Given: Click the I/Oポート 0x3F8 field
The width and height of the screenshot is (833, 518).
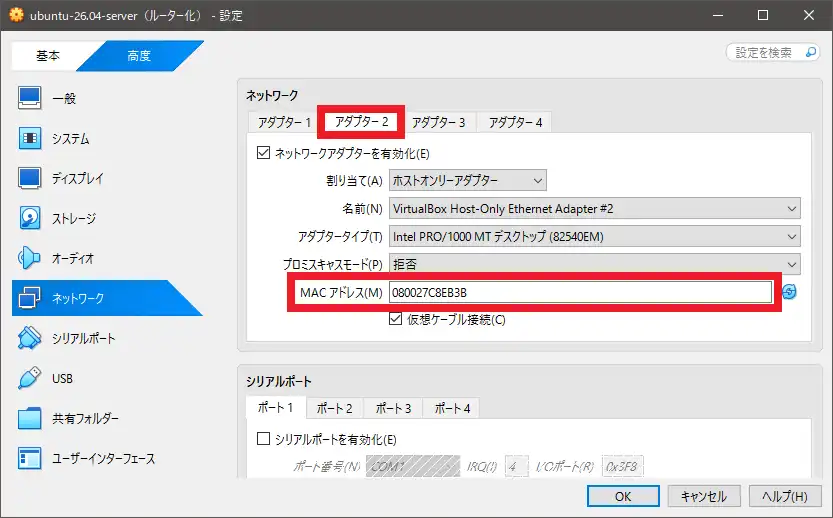Looking at the screenshot, I should [622, 466].
